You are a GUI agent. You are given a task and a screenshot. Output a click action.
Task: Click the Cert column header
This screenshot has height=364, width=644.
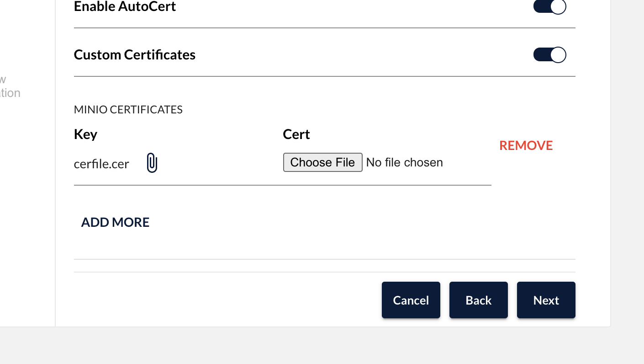click(x=296, y=134)
